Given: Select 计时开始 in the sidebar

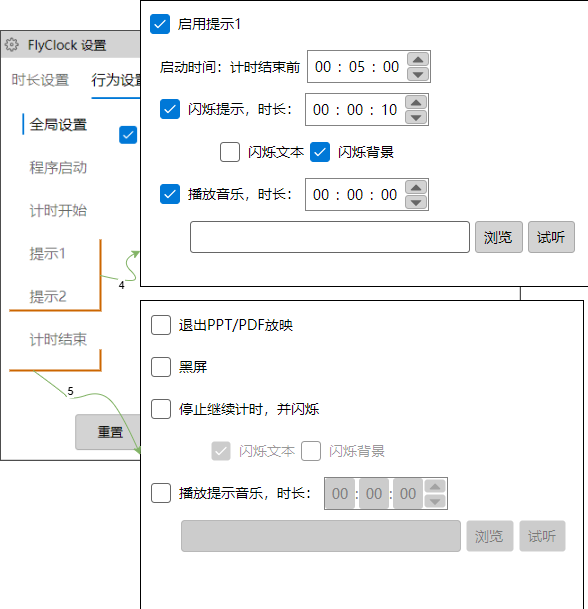Looking at the screenshot, I should pyautogui.click(x=58, y=211).
